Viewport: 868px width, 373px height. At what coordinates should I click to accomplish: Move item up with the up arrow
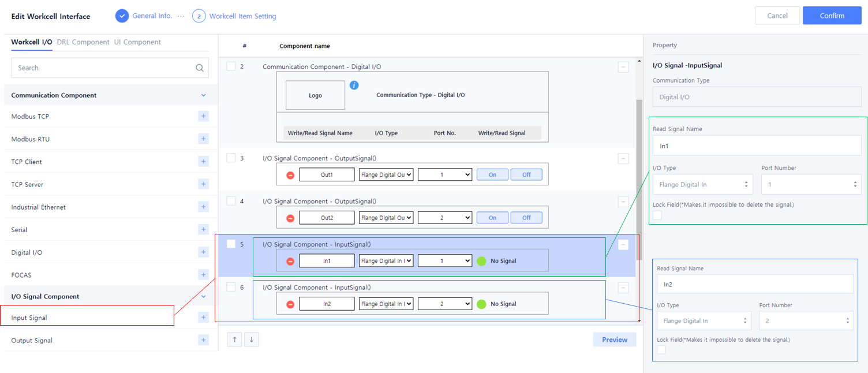[234, 340]
